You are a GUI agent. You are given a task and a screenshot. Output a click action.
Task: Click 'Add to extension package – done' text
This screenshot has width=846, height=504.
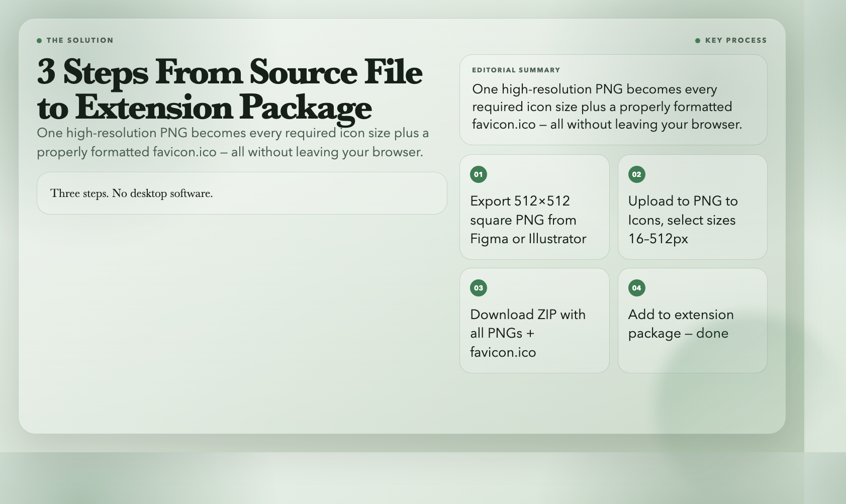click(x=681, y=324)
